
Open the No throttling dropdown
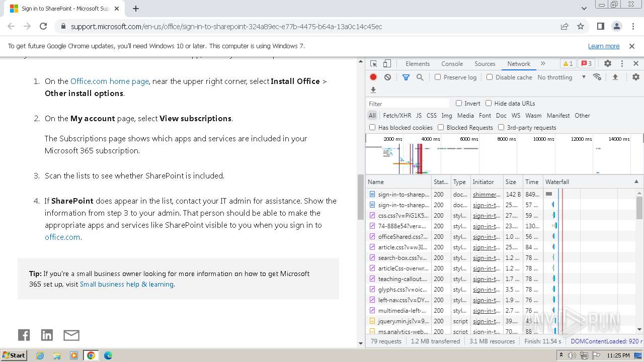(x=561, y=77)
